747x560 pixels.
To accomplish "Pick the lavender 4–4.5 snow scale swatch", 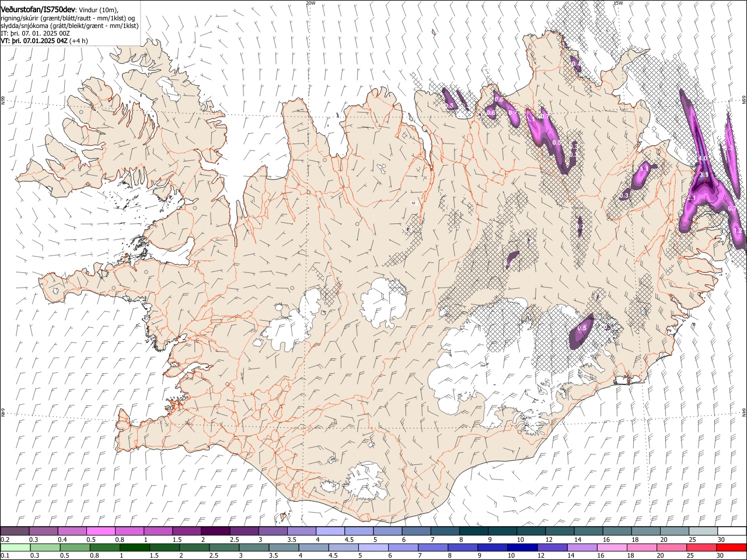I will point(330,531).
